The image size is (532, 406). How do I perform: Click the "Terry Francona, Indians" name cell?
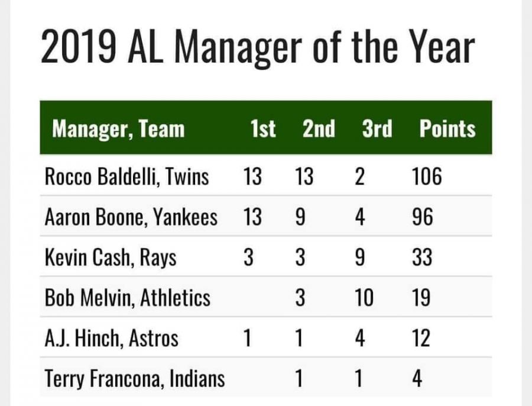point(135,379)
